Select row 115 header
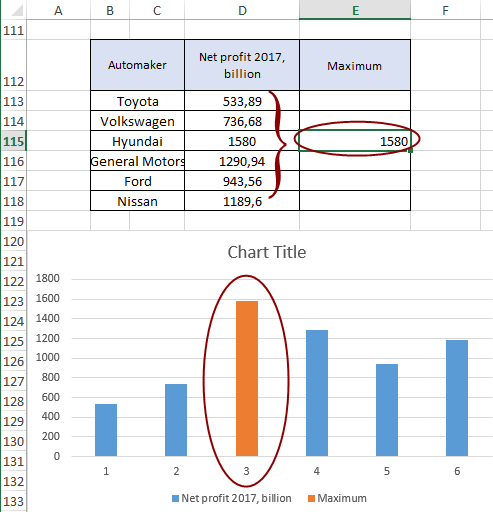This screenshot has width=493, height=512. pyautogui.click(x=13, y=141)
